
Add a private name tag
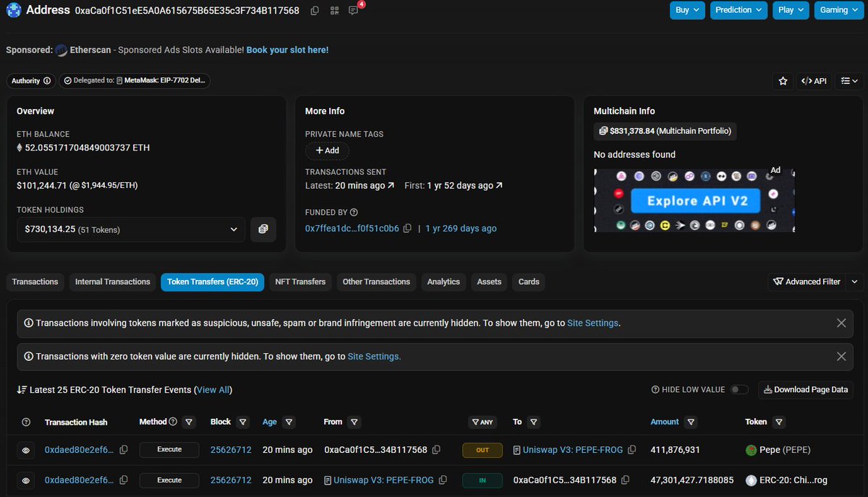point(327,150)
